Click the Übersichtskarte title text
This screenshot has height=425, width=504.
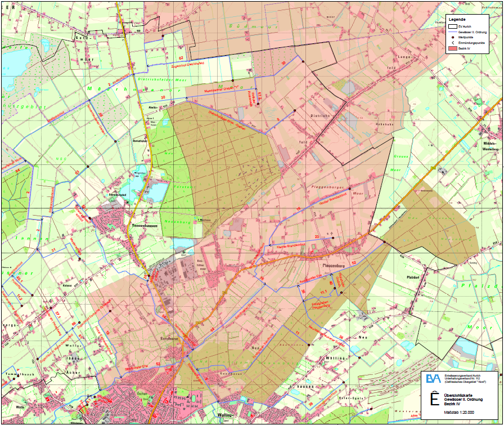pyautogui.click(x=458, y=395)
